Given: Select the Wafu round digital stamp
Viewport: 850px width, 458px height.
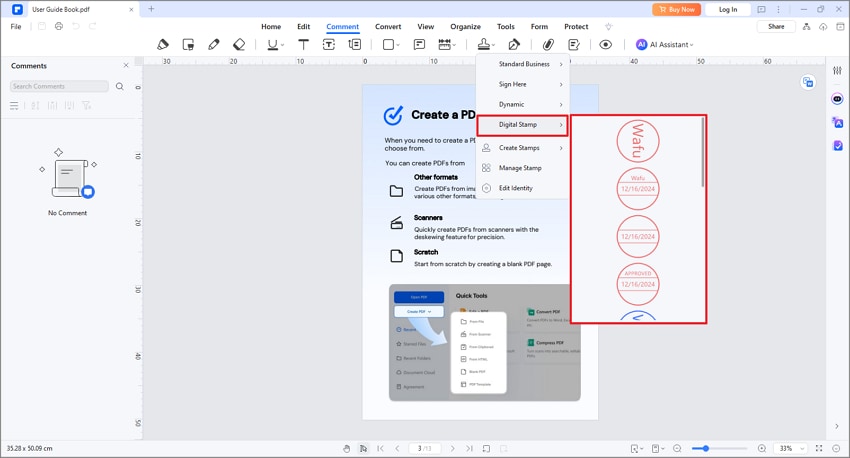Looking at the screenshot, I should 638,141.
